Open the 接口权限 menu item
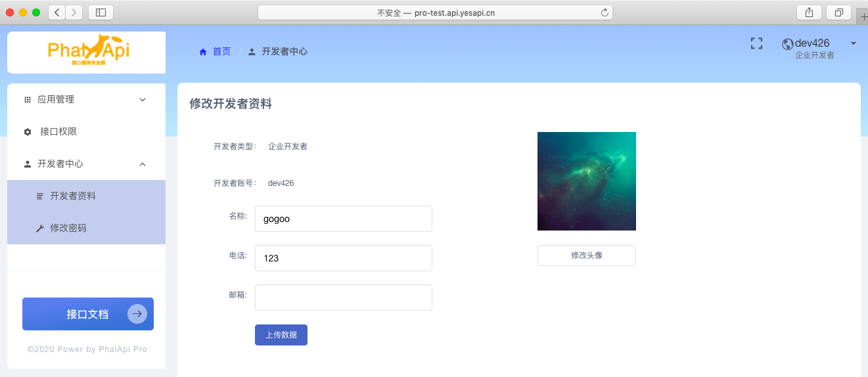The height and width of the screenshot is (377, 868). pyautogui.click(x=58, y=131)
